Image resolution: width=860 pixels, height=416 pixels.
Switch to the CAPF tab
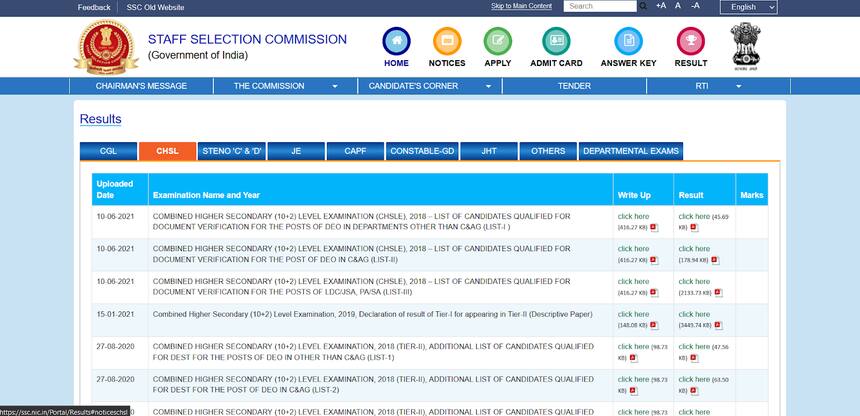point(355,151)
